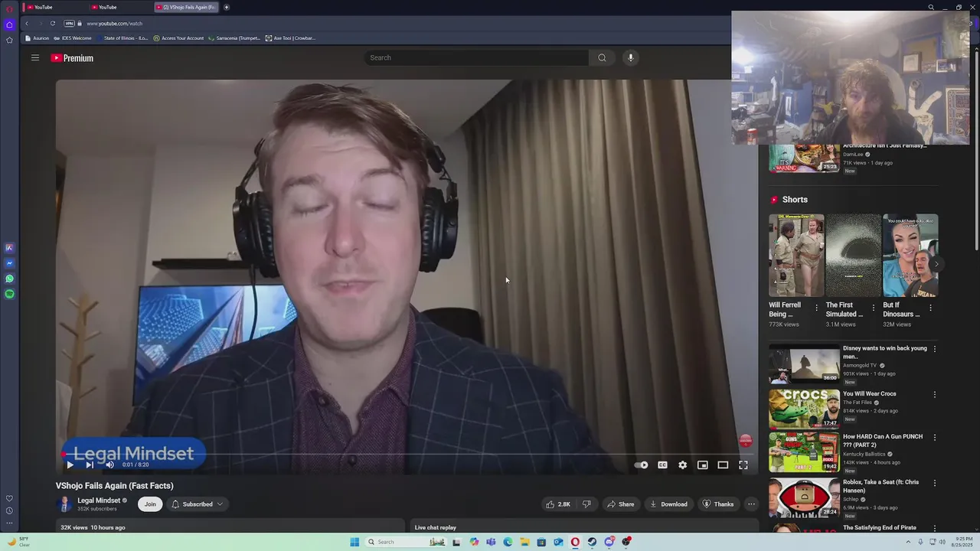The width and height of the screenshot is (980, 551).
Task: Dislike the video thumbs down
Action: click(x=586, y=504)
